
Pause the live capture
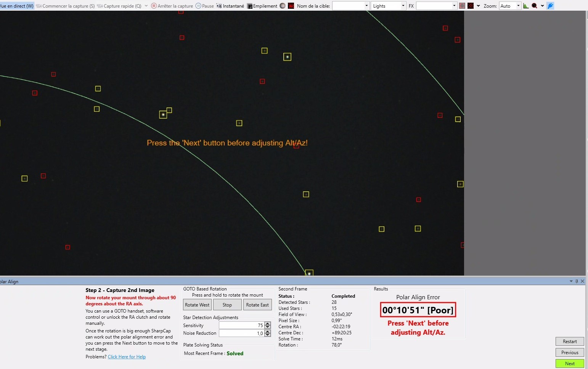click(205, 6)
